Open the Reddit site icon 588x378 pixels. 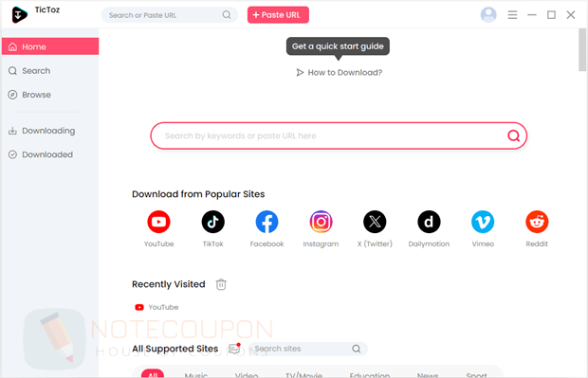click(537, 222)
